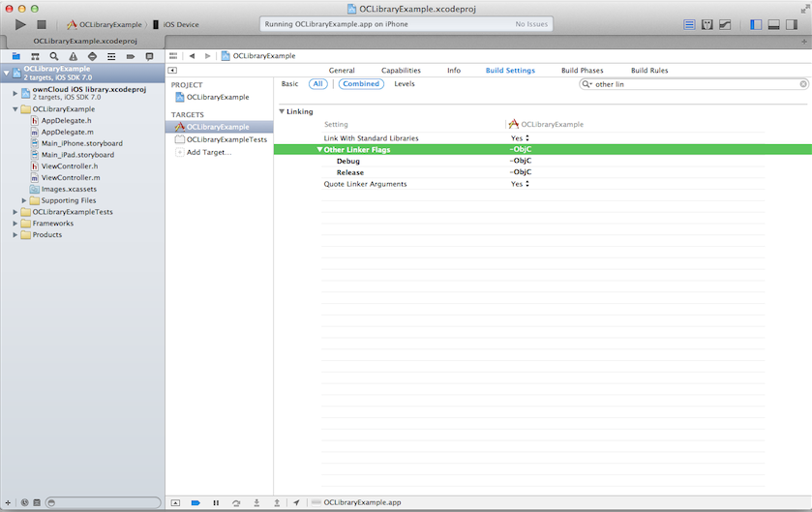Pause program execution in debug bar

[216, 502]
